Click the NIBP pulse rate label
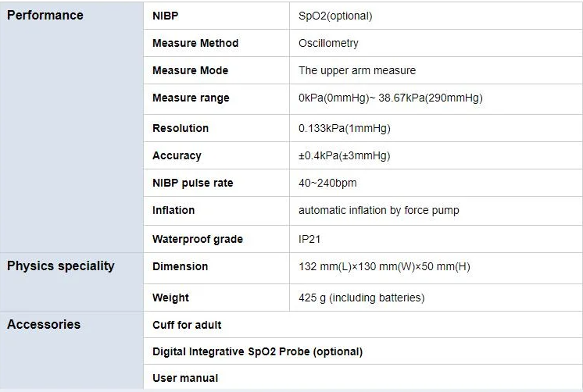 click(x=192, y=183)
